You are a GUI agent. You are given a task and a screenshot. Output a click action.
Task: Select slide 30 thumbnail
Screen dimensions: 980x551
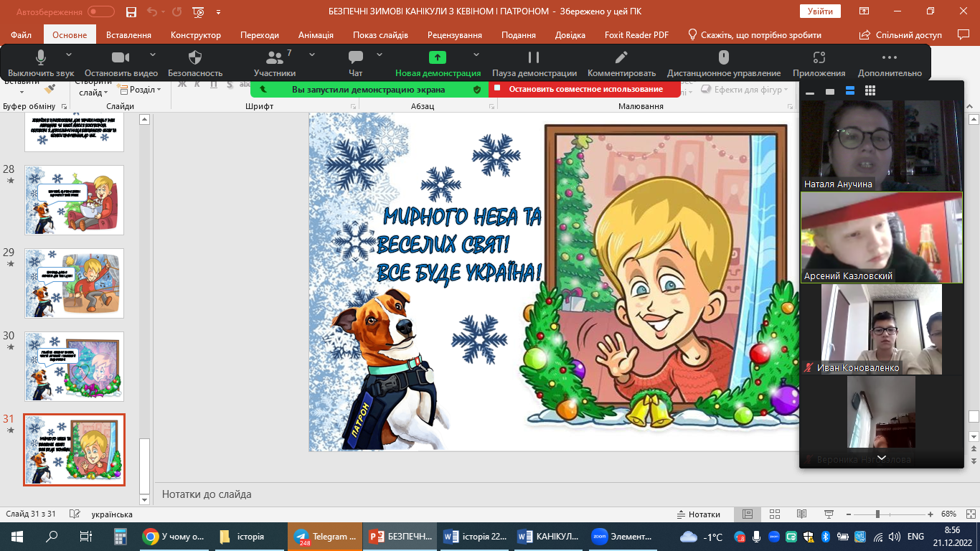pyautogui.click(x=74, y=367)
